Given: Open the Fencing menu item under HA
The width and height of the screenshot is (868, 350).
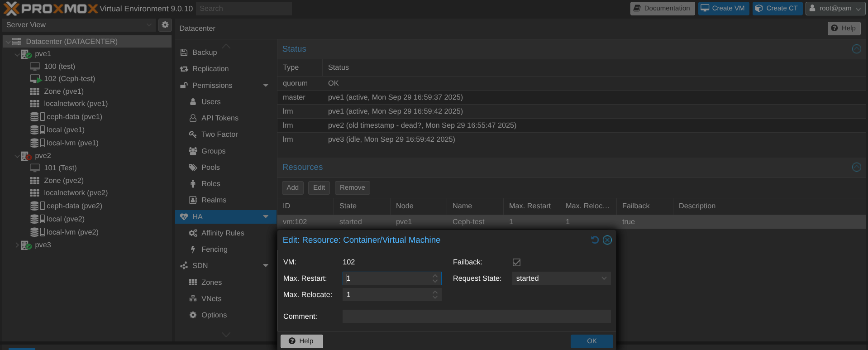Looking at the screenshot, I should tap(214, 249).
